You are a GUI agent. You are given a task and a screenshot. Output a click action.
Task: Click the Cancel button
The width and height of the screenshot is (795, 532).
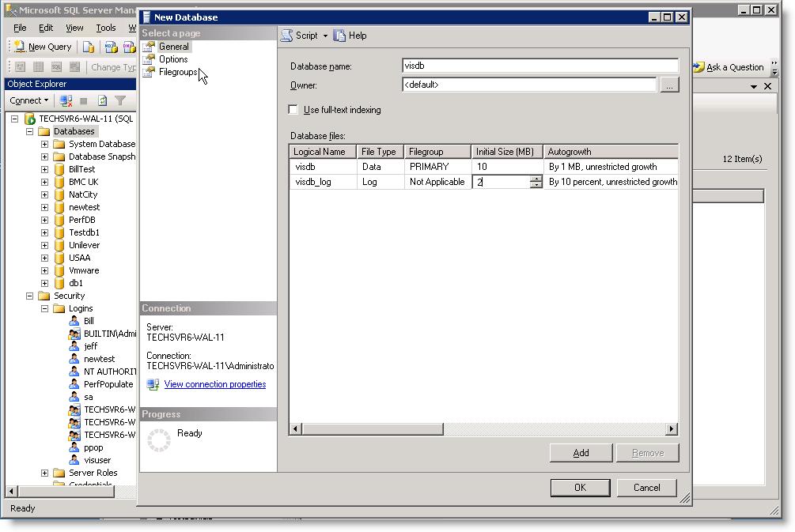[646, 488]
